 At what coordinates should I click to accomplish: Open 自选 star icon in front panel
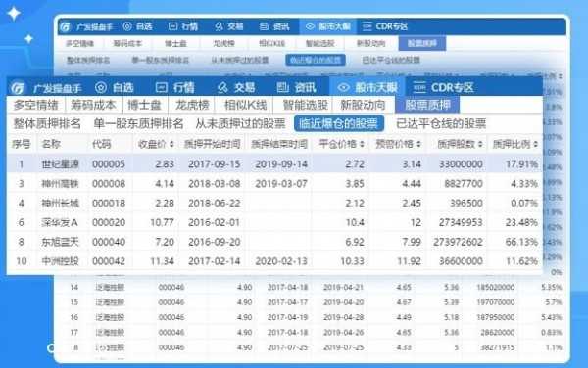coord(101,88)
